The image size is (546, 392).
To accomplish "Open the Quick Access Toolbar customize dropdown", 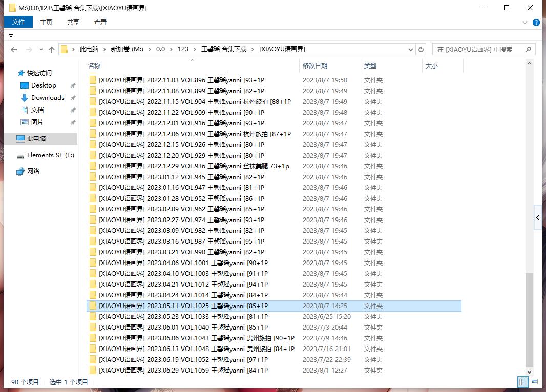I will pos(11,36).
